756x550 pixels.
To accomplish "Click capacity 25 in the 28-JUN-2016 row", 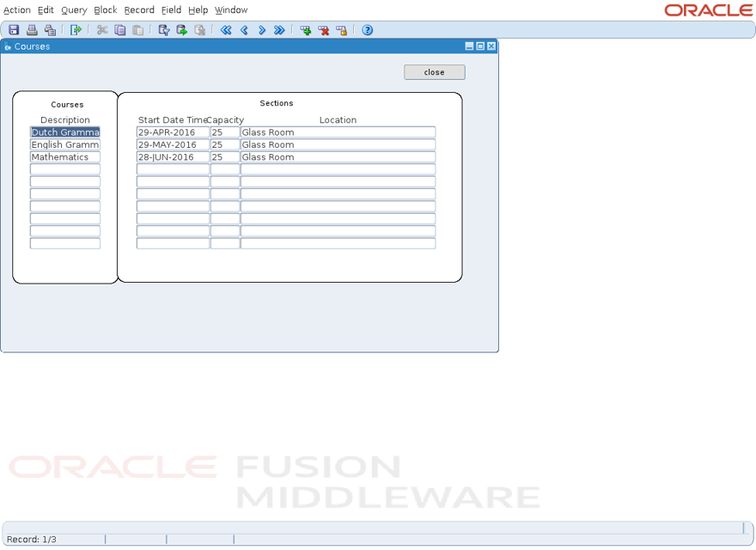I will pos(225,156).
